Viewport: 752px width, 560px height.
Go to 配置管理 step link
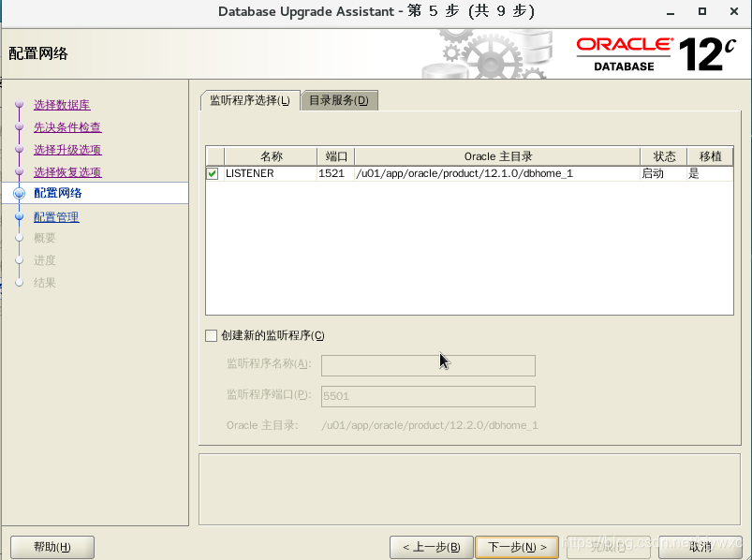(56, 216)
